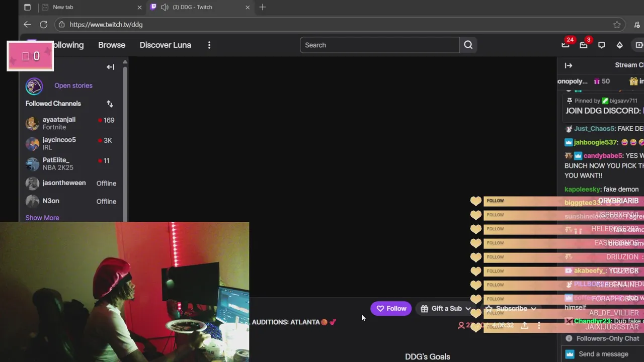Click DDG's Goals heading

[x=428, y=356]
